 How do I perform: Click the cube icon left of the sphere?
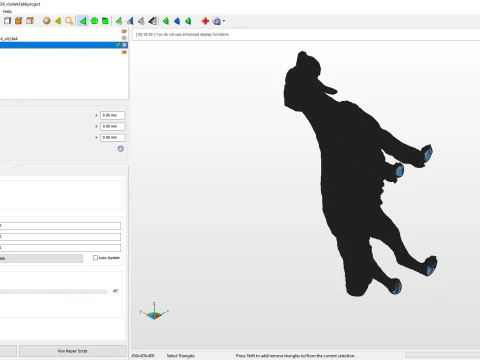tap(30, 21)
